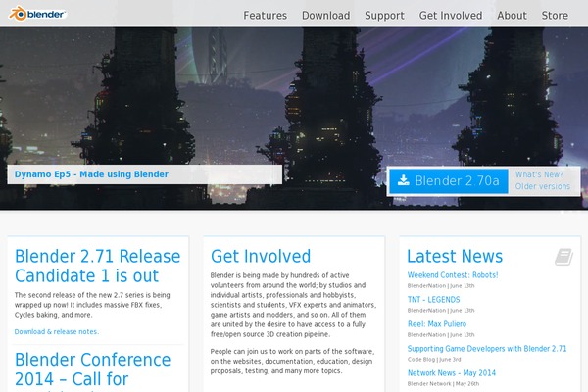Open the Download menu item
The height and width of the screenshot is (392, 588).
point(326,16)
